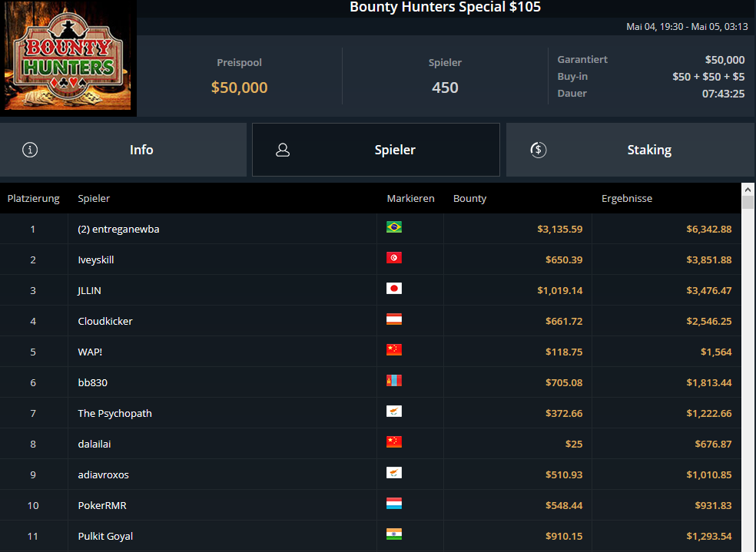Image resolution: width=756 pixels, height=552 pixels.
Task: Click result value $1,222.66
Action: coord(708,413)
